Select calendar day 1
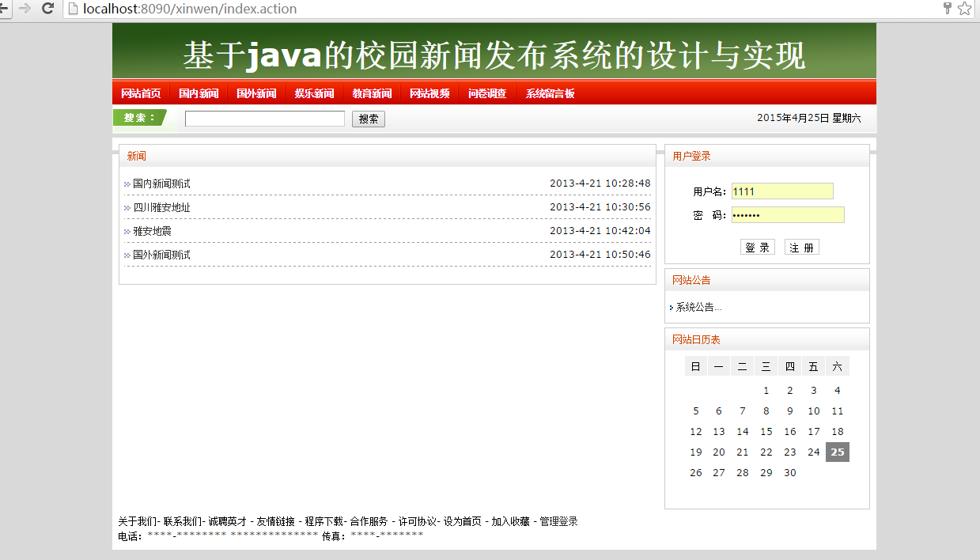Viewport: 980px width, 560px height. [766, 390]
